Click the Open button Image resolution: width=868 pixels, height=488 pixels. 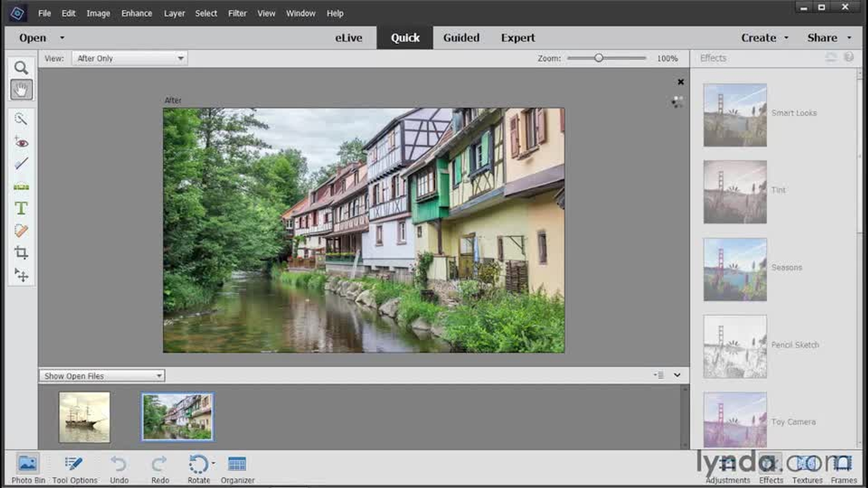33,38
